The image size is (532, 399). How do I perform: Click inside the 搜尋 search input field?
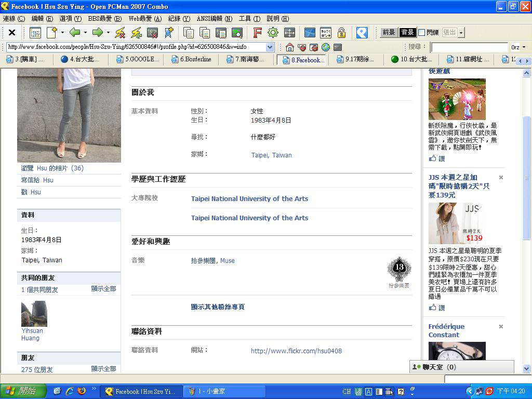click(x=469, y=47)
